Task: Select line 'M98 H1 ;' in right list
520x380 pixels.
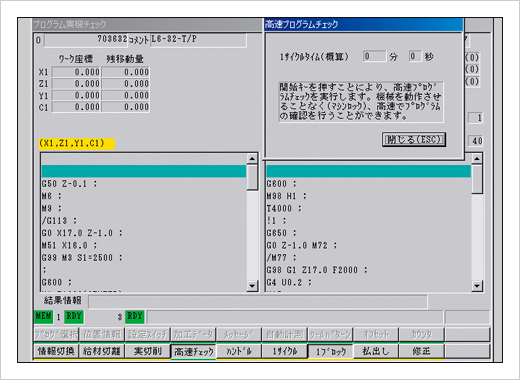Action: pyautogui.click(x=369, y=196)
